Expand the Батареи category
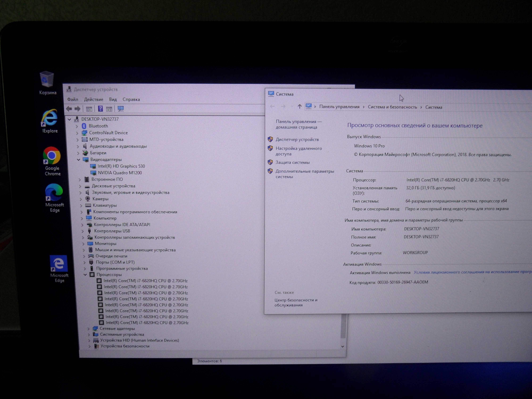The height and width of the screenshot is (399, 532). [78, 153]
